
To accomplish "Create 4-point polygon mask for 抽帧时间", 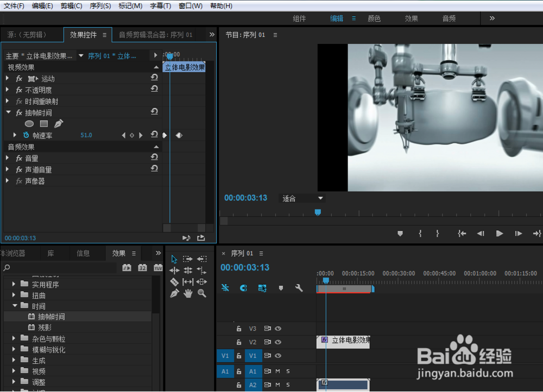I will pyautogui.click(x=44, y=124).
